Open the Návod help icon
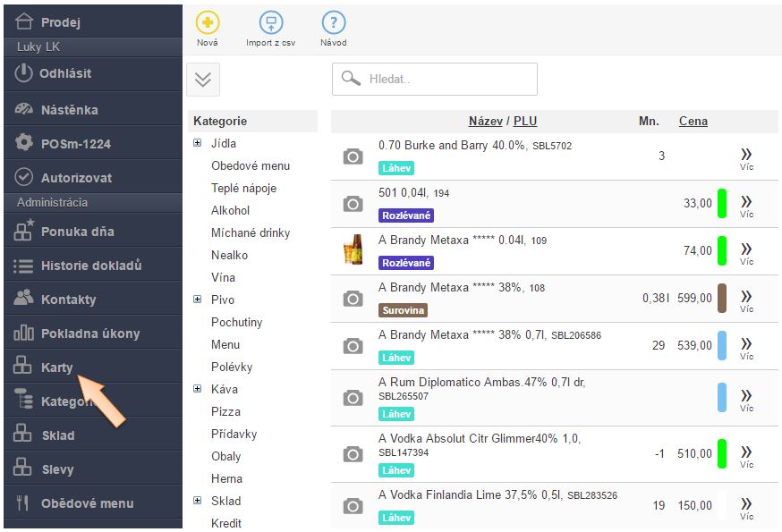 click(x=333, y=23)
